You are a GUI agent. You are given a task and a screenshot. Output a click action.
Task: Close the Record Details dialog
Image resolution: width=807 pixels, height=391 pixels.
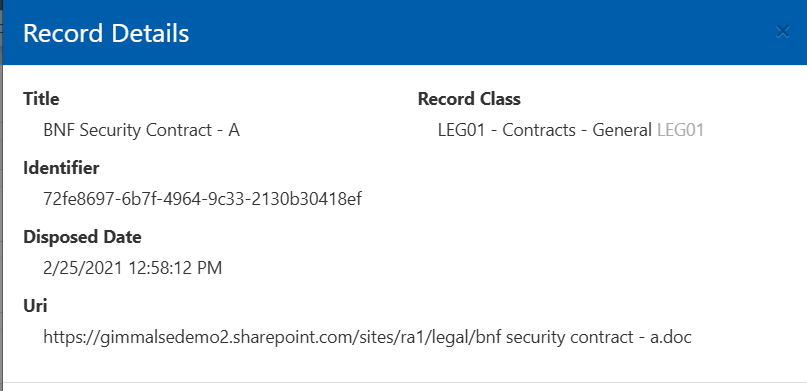pos(782,32)
